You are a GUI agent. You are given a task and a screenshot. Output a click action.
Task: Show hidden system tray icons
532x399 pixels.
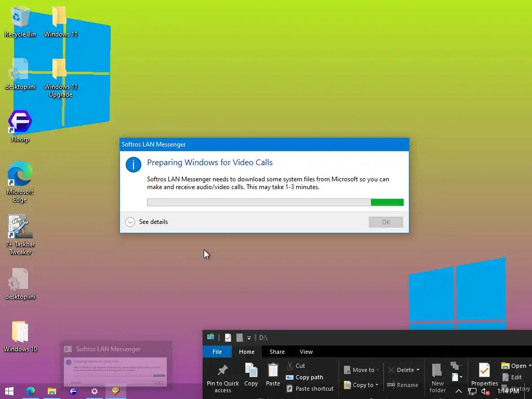pyautogui.click(x=458, y=391)
